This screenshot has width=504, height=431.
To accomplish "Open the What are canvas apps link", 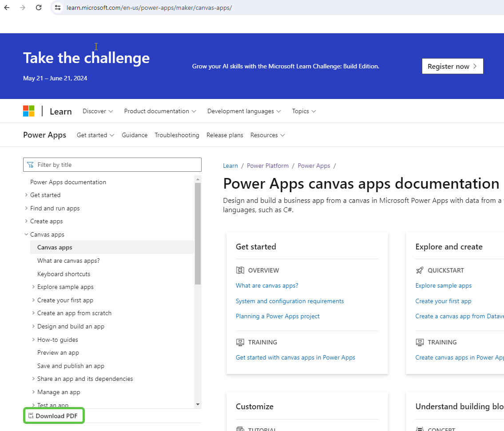I will point(267,285).
